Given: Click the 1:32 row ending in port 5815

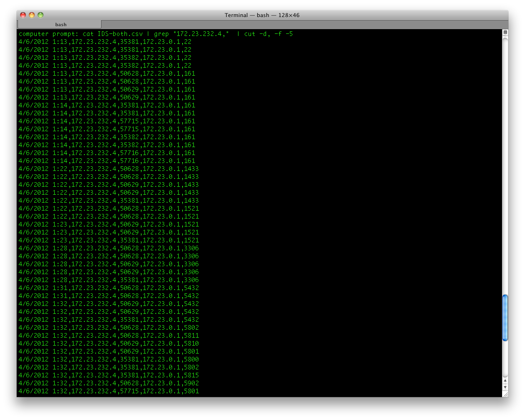Looking at the screenshot, I should click(x=109, y=375).
